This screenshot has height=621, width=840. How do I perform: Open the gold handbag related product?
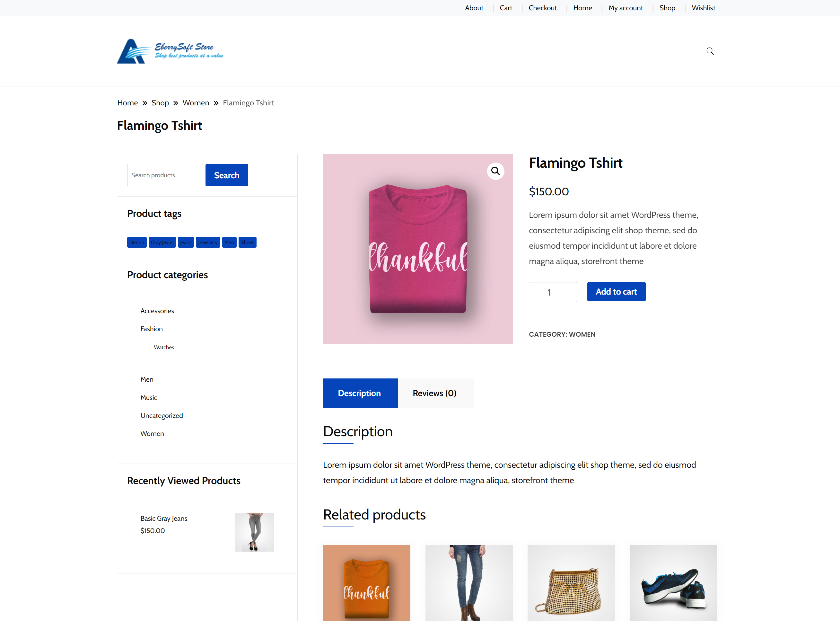[x=571, y=583]
